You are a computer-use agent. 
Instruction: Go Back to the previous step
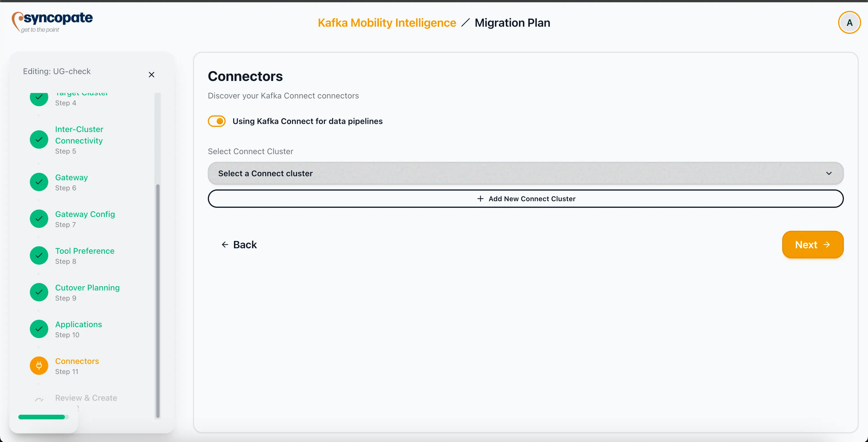coord(239,245)
